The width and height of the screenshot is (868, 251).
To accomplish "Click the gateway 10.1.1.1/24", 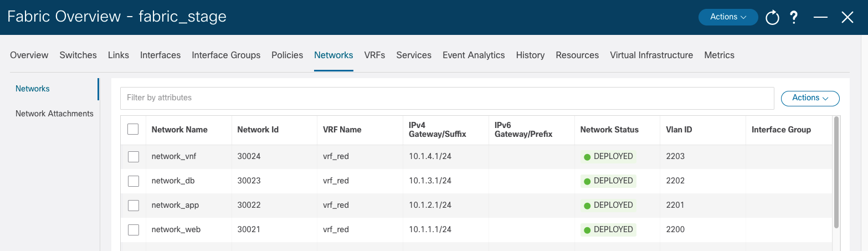I will tap(430, 229).
